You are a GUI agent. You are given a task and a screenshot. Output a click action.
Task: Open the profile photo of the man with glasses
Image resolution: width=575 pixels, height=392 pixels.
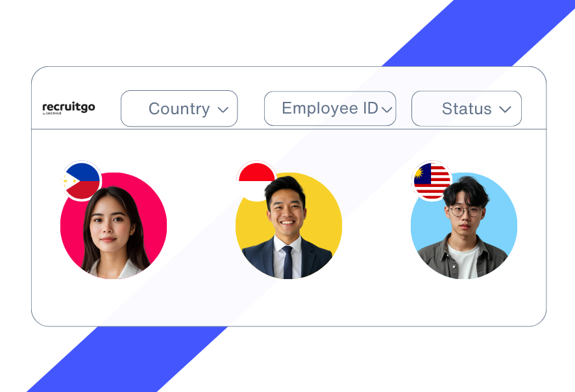[x=463, y=227]
